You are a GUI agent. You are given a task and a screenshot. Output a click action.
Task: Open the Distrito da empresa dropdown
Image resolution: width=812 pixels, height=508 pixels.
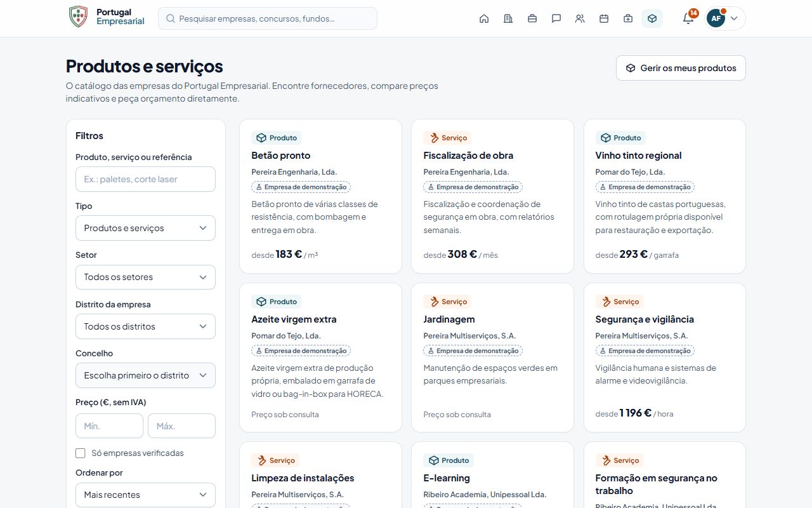coord(145,326)
